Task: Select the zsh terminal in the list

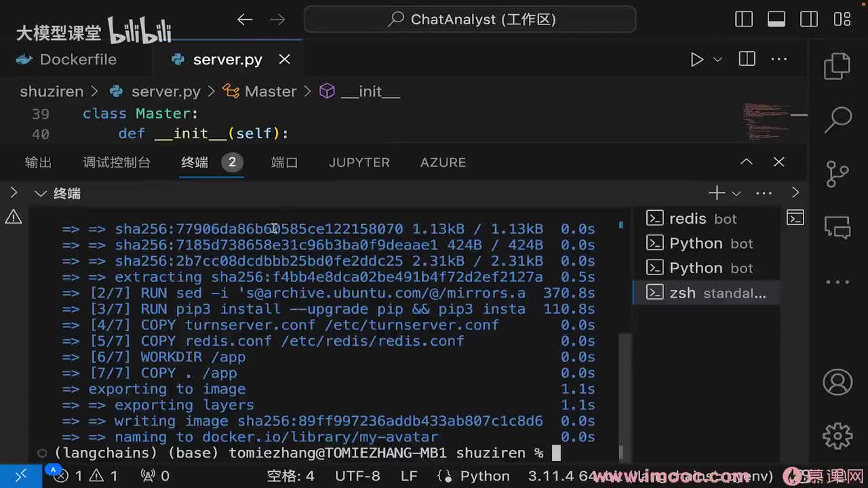Action: 706,293
